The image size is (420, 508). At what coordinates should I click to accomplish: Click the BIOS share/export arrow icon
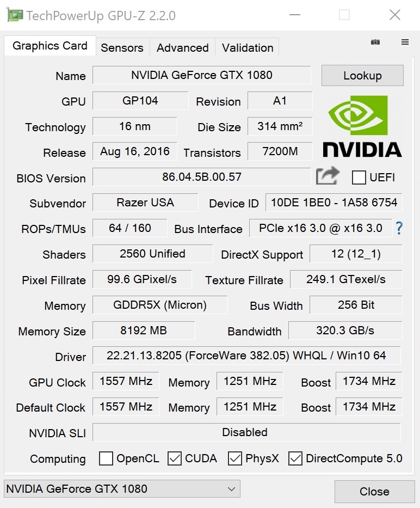click(x=328, y=176)
